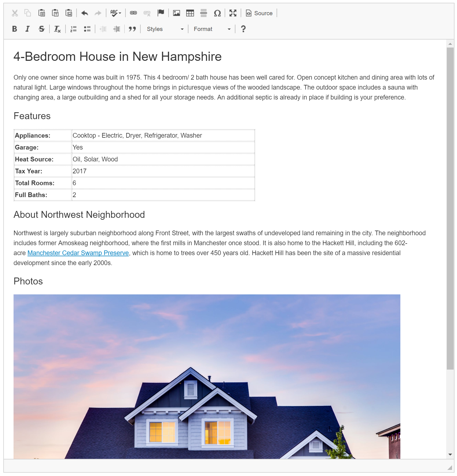Click the paragraph starting "Northwest is largely suburban"
This screenshot has width=457, height=476.
(x=220, y=248)
